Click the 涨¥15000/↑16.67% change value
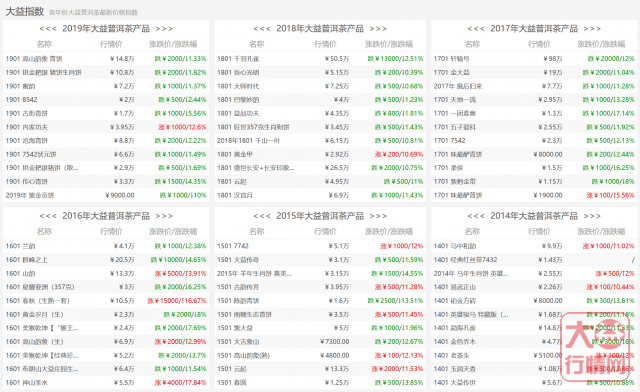 point(177,301)
